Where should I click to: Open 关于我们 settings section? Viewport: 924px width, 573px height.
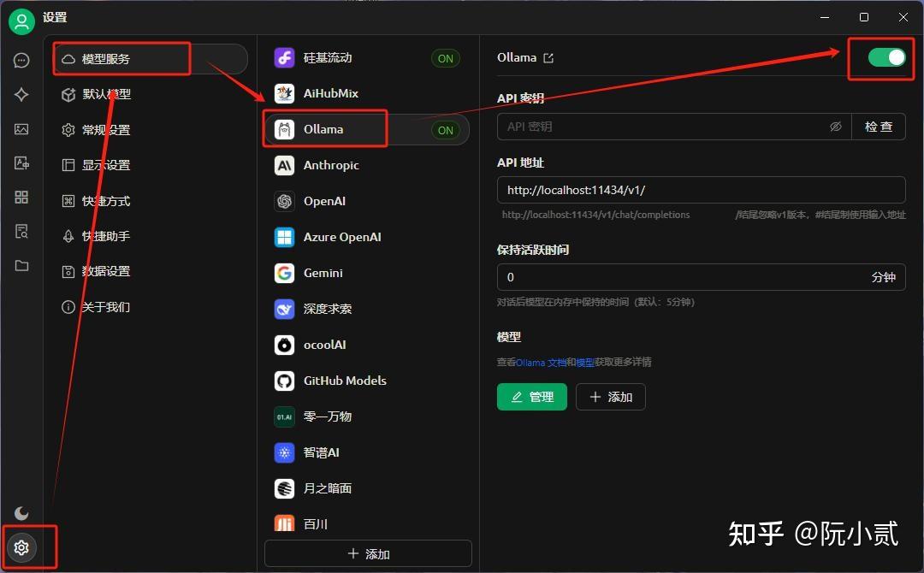(151, 307)
